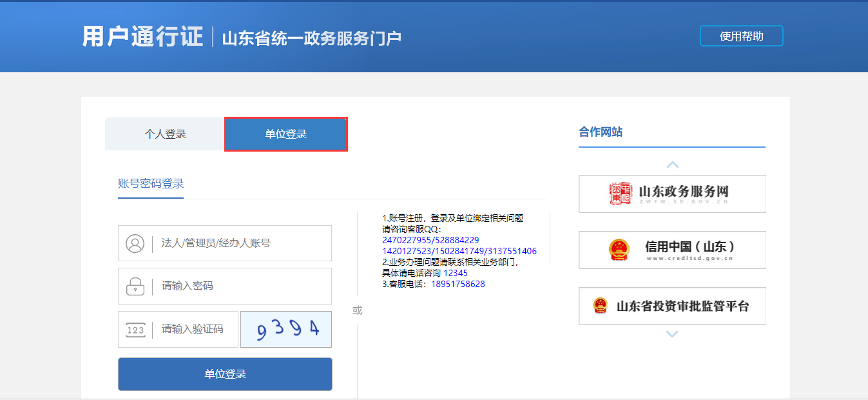Click the 请输入验证码 input box
The width and height of the screenshot is (868, 400).
pyautogui.click(x=193, y=330)
